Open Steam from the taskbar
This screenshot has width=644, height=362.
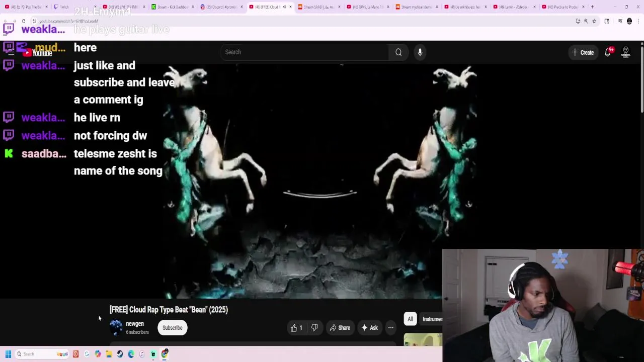[x=120, y=354]
